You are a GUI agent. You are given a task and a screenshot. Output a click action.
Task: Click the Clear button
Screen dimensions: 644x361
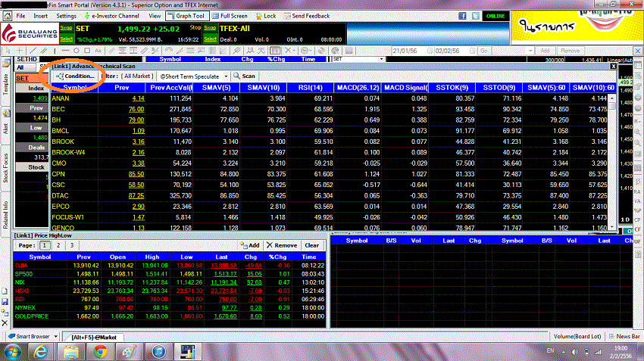311,245
